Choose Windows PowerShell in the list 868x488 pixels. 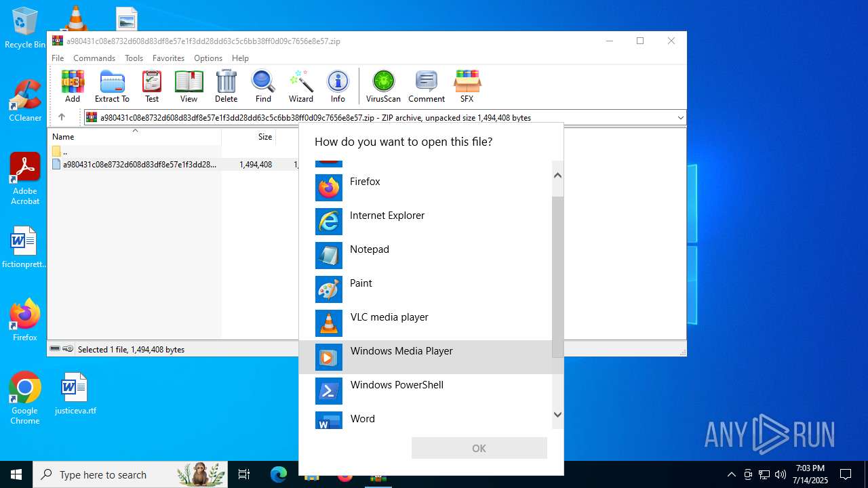(425, 391)
